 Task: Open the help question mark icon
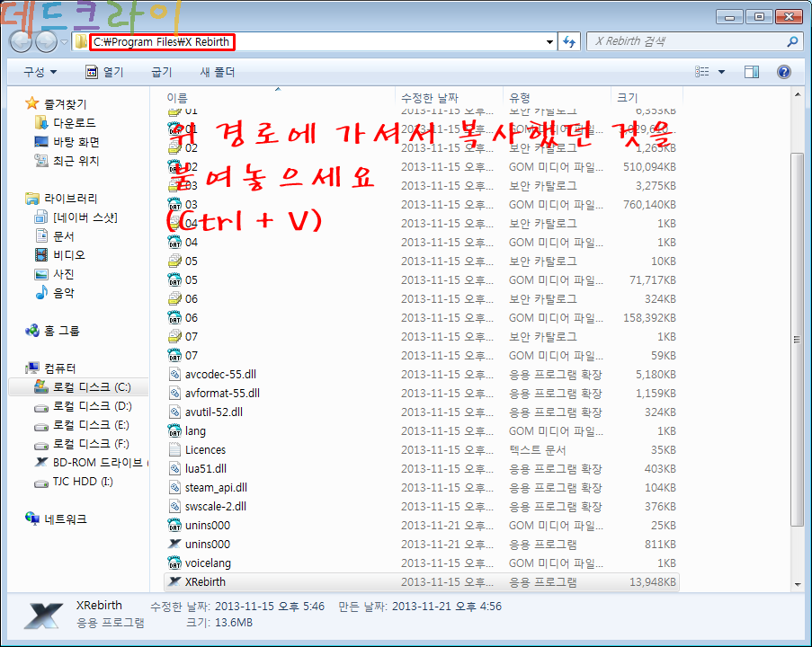click(784, 72)
